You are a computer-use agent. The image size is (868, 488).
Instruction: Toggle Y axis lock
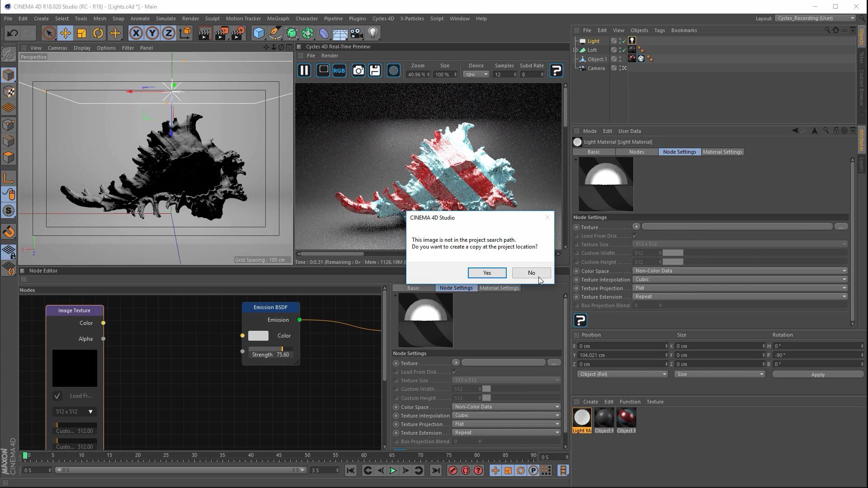coord(152,33)
